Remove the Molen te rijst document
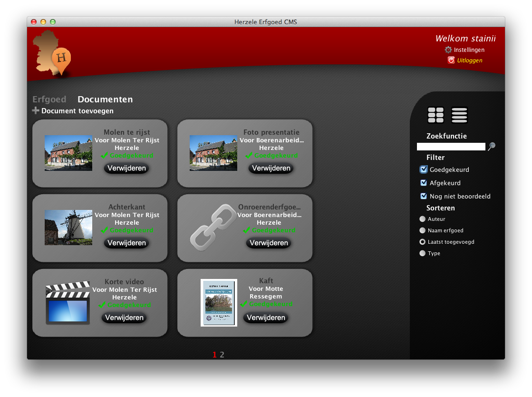Image resolution: width=532 pixels, height=397 pixels. [126, 169]
